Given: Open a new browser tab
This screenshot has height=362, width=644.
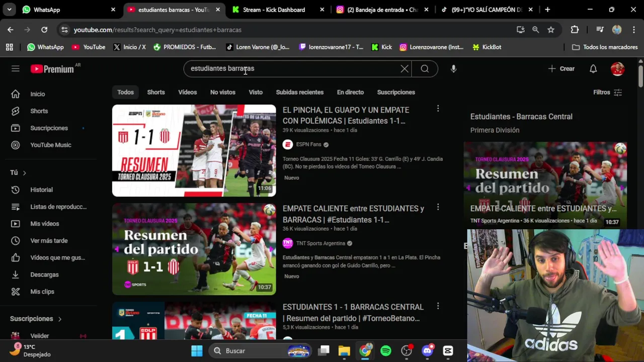Looking at the screenshot, I should coord(547,10).
